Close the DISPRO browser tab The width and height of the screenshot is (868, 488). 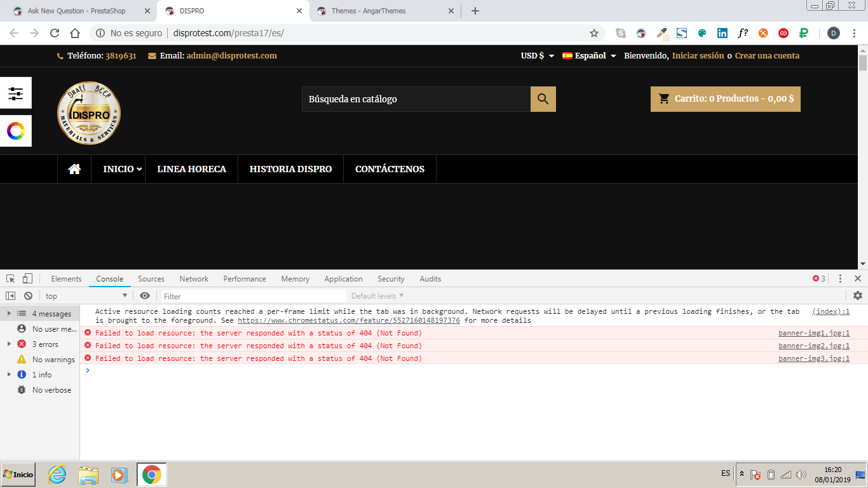click(x=299, y=11)
